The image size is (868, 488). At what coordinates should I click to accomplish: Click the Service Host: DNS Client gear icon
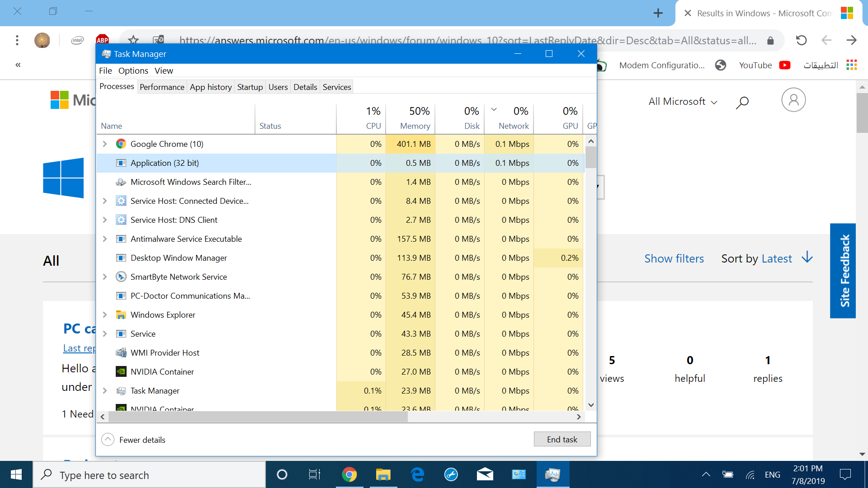pos(121,220)
